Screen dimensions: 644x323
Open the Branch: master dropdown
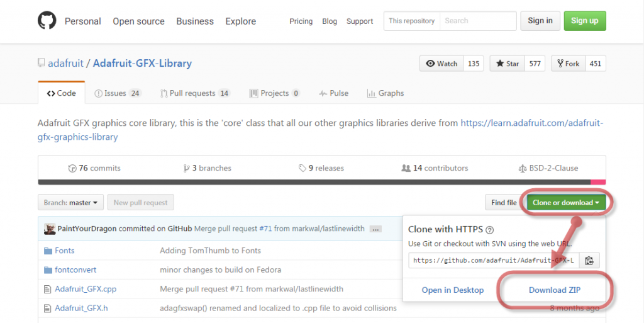coord(70,203)
